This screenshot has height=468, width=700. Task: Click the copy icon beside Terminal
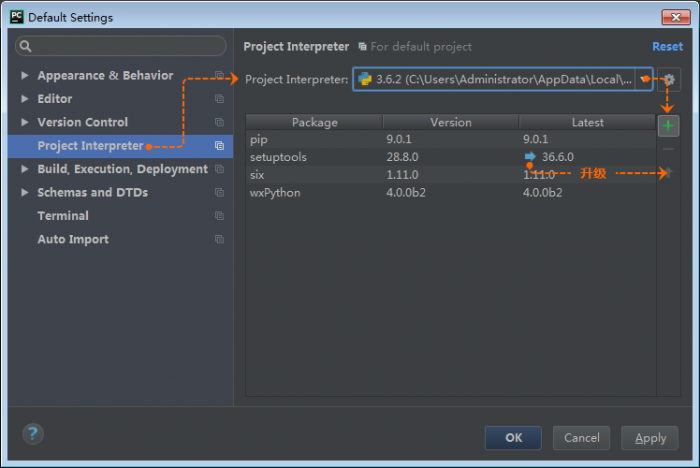(219, 216)
